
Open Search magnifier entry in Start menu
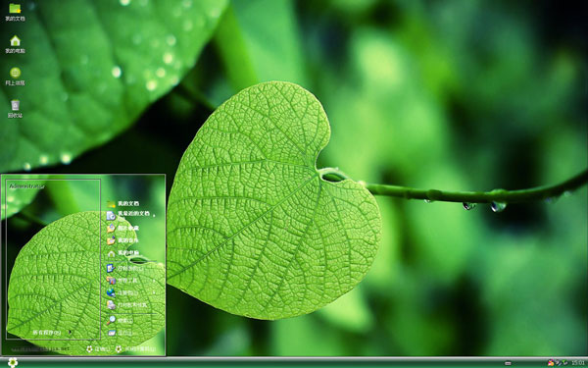(121, 320)
